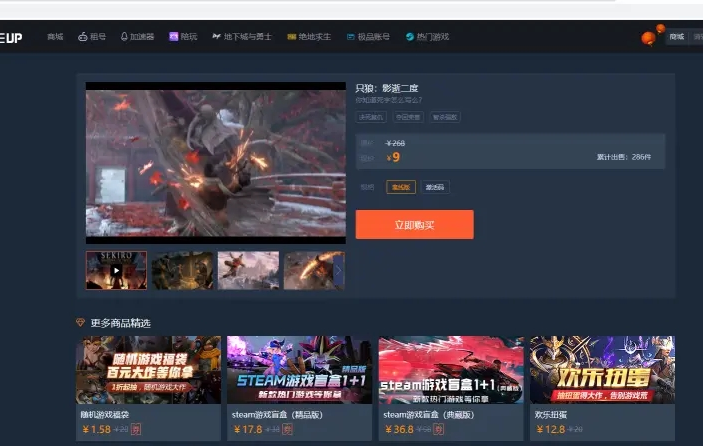Click the rocket icon beside 加速器

coord(124,37)
